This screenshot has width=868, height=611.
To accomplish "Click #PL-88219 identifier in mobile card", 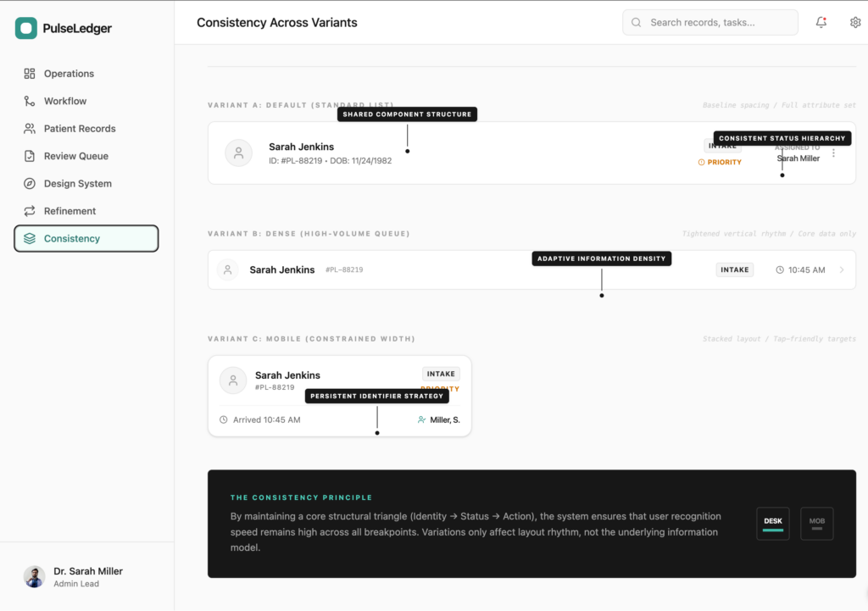I will click(x=275, y=387).
